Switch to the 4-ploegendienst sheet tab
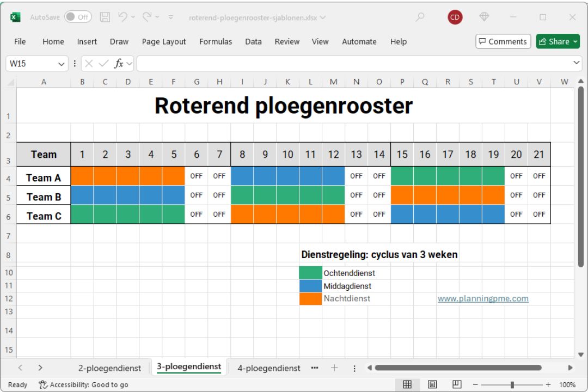588x392 pixels. click(268, 368)
